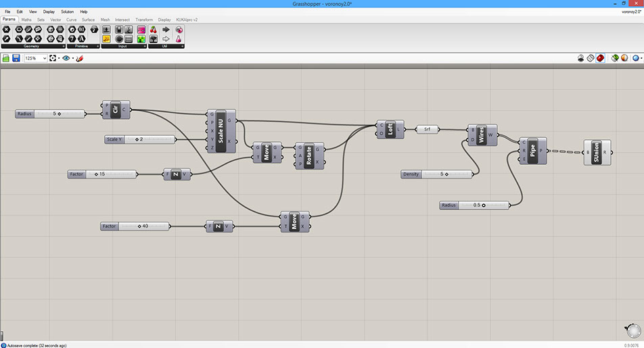
Task: Select the number '7' primitive icon
Action: pyautogui.click(x=72, y=39)
